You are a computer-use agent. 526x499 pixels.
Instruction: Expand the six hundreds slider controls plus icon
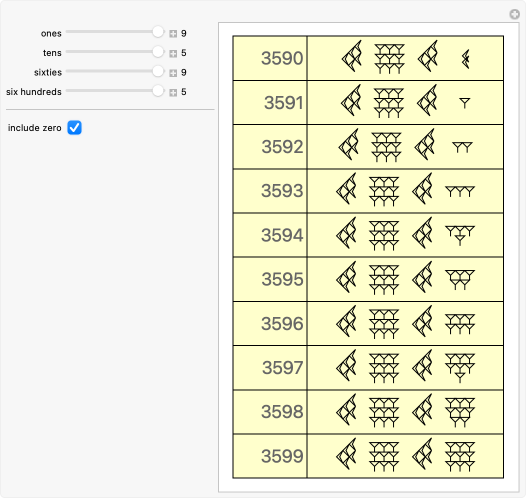coord(173,92)
